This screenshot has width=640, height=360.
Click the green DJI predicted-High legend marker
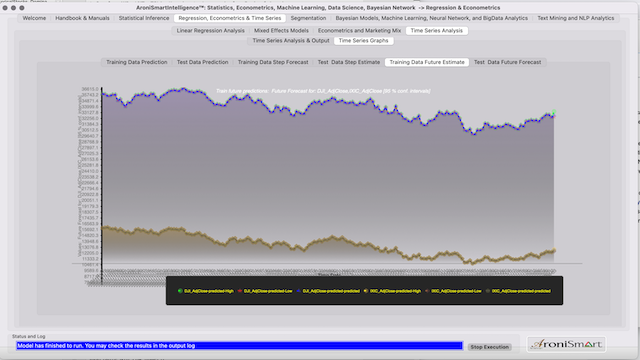click(x=180, y=291)
